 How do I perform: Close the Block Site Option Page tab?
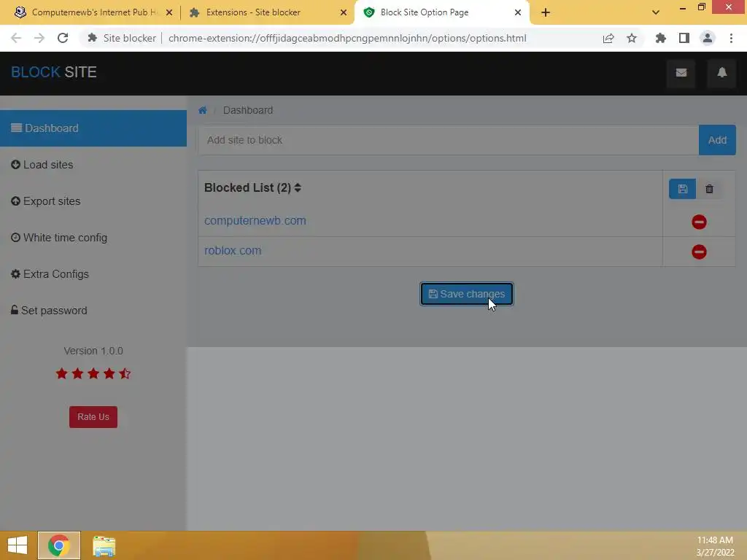[518, 13]
